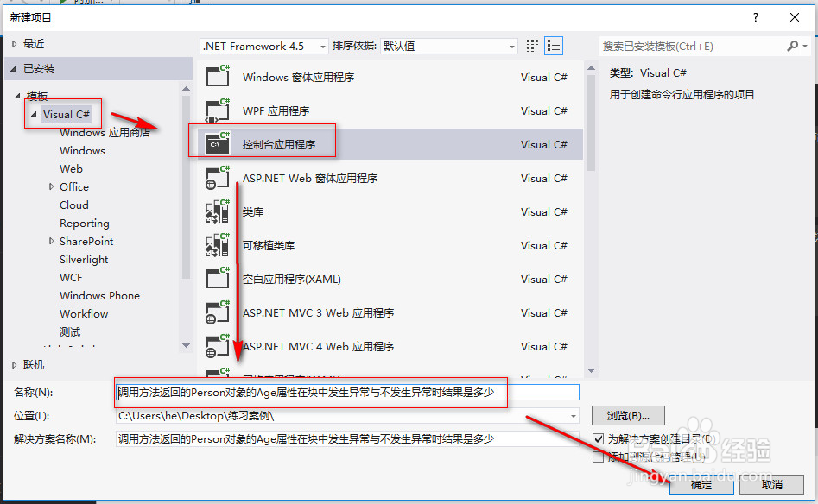This screenshot has width=818, height=504.
Task: Select the WPF 应用程序 template icon
Action: point(218,110)
